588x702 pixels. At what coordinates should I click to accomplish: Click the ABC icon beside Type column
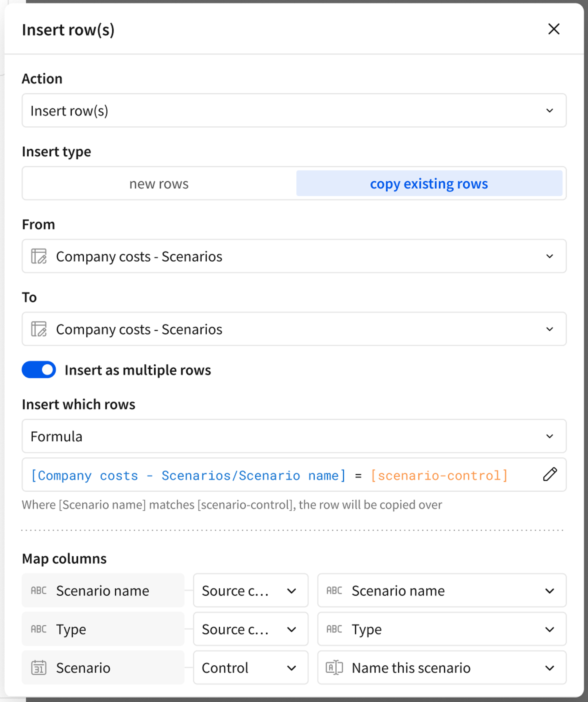point(39,629)
